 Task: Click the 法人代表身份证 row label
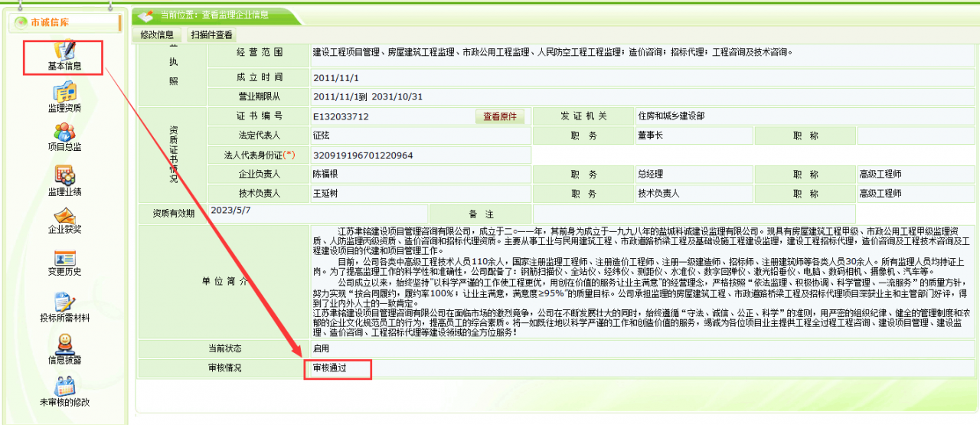pyautogui.click(x=259, y=155)
